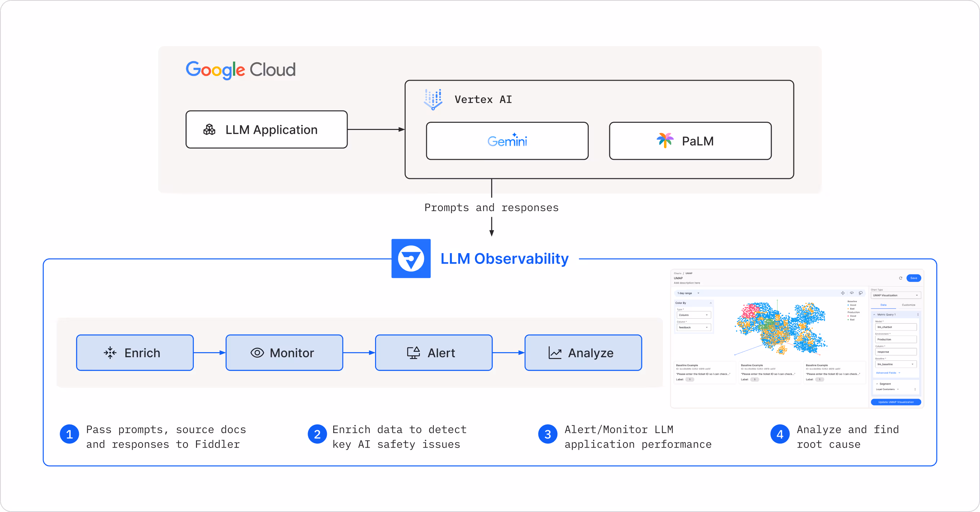Click the cubes icon in LLM Application box
This screenshot has width=980, height=512.
click(209, 130)
